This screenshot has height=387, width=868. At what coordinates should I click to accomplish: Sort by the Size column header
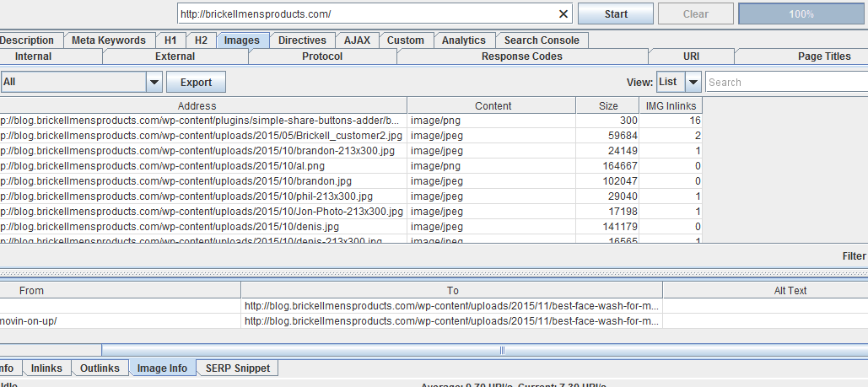click(x=608, y=105)
